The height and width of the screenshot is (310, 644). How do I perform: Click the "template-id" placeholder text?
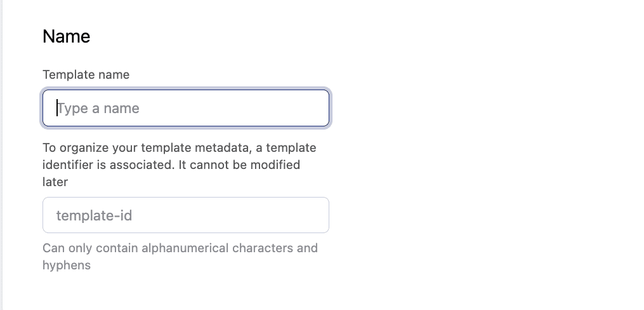pyautogui.click(x=94, y=216)
